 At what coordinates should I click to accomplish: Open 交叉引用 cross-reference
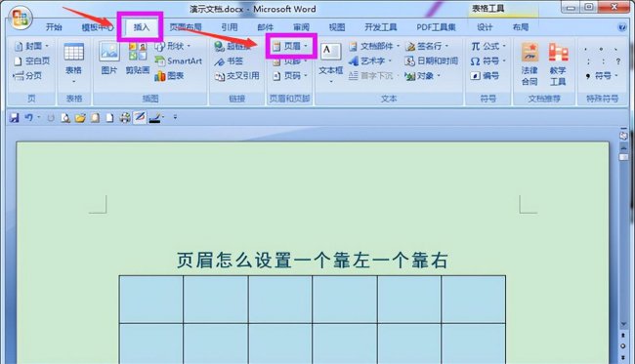coord(237,76)
